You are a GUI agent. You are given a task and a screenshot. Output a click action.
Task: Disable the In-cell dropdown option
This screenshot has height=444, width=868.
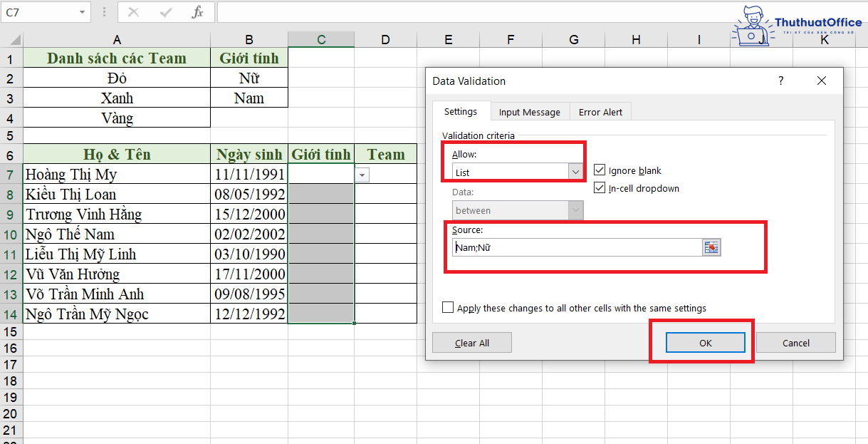point(600,187)
